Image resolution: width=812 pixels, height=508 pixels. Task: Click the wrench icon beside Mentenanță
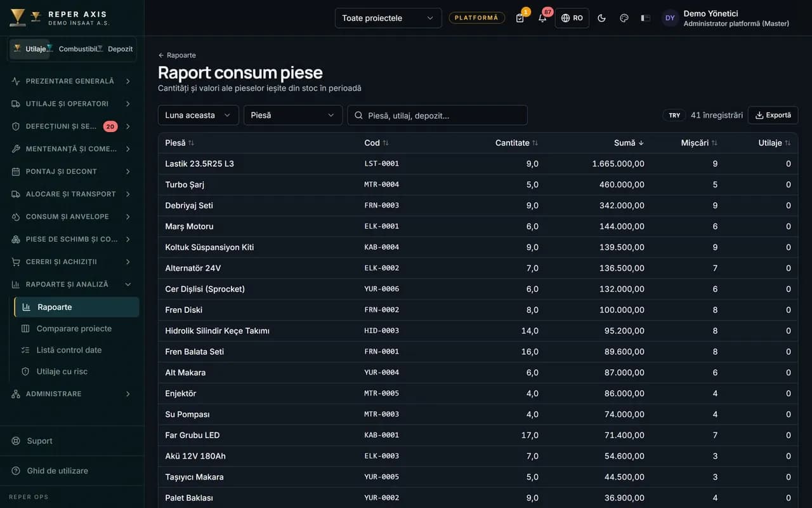click(x=16, y=149)
